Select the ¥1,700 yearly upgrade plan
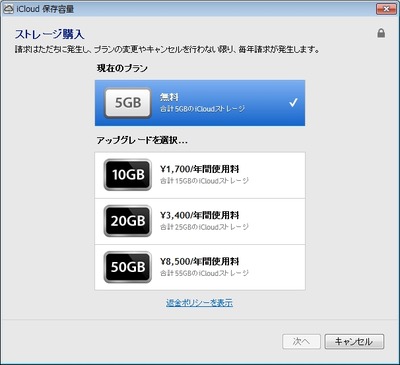The width and height of the screenshot is (400, 365). [200, 175]
